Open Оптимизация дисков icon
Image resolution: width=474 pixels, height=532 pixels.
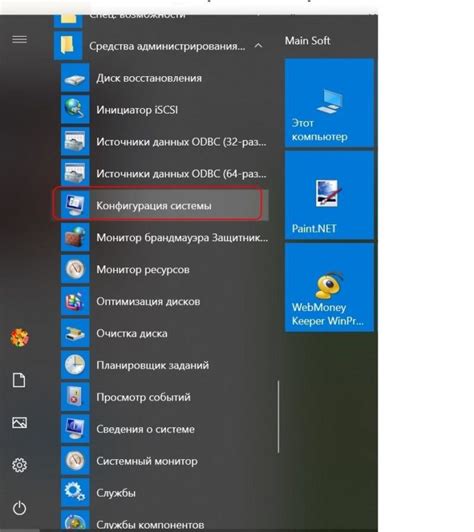coord(75,301)
